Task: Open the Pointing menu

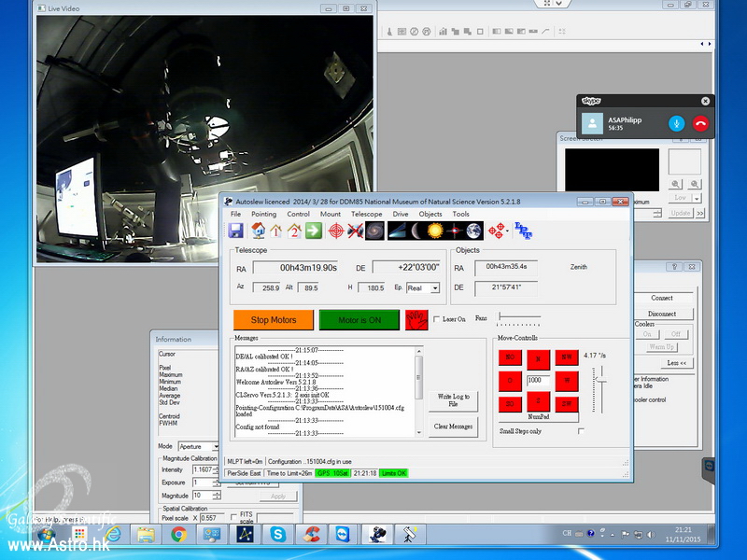Action: click(263, 214)
